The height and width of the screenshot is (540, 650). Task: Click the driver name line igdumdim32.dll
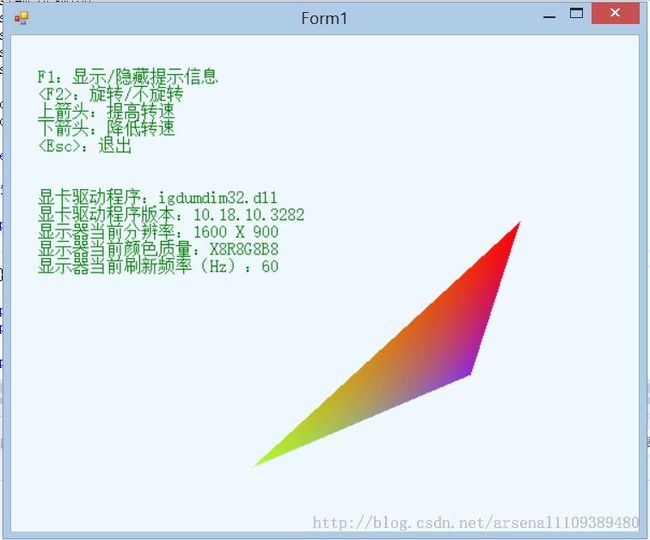[x=158, y=198]
